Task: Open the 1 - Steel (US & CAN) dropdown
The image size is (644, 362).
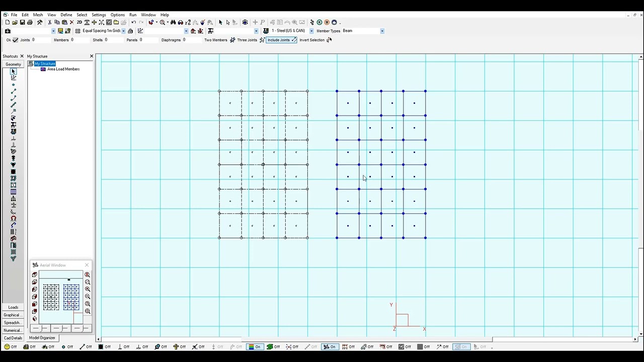Action: click(x=311, y=31)
